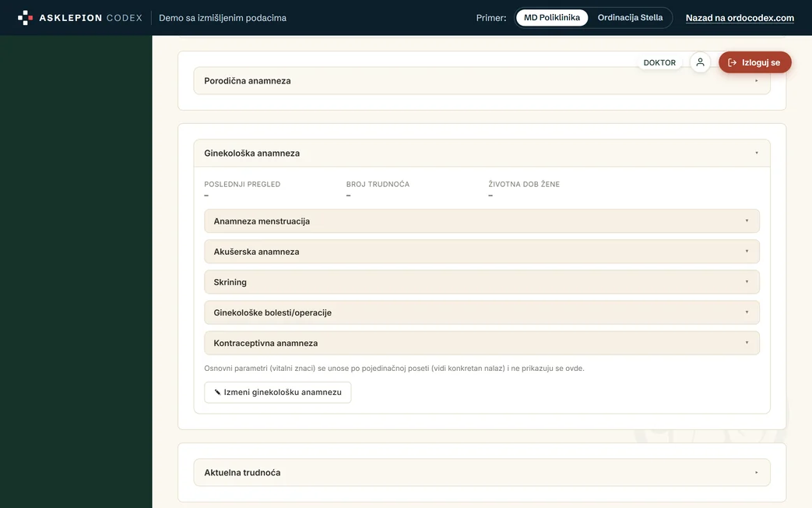Click the Asklepion Codex cross logo icon

pos(25,18)
